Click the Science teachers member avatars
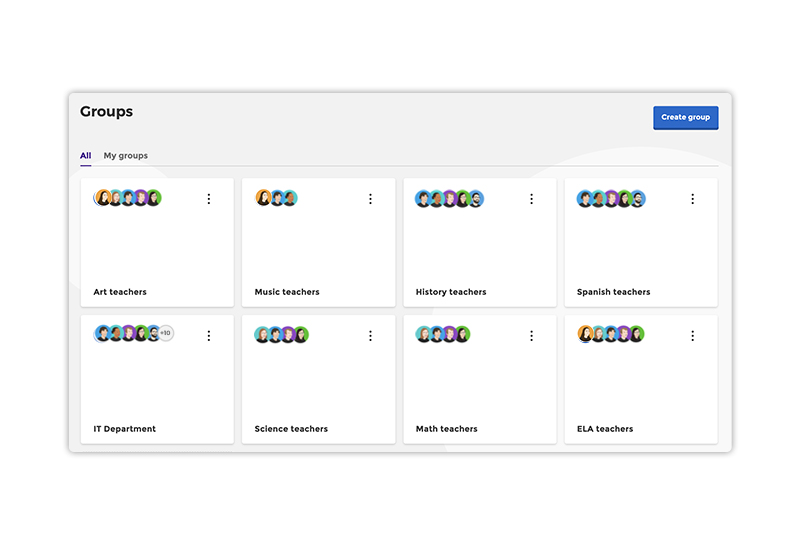The height and width of the screenshot is (544, 800). click(282, 334)
